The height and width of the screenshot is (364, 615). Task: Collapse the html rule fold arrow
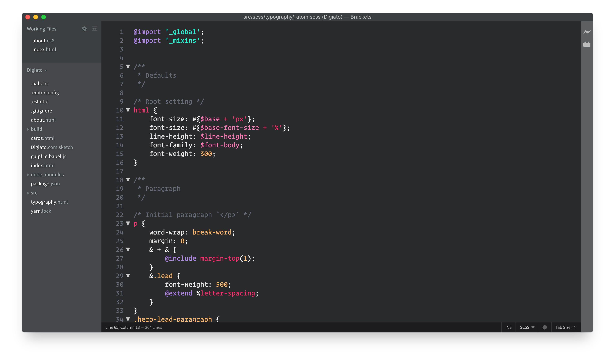pos(128,110)
